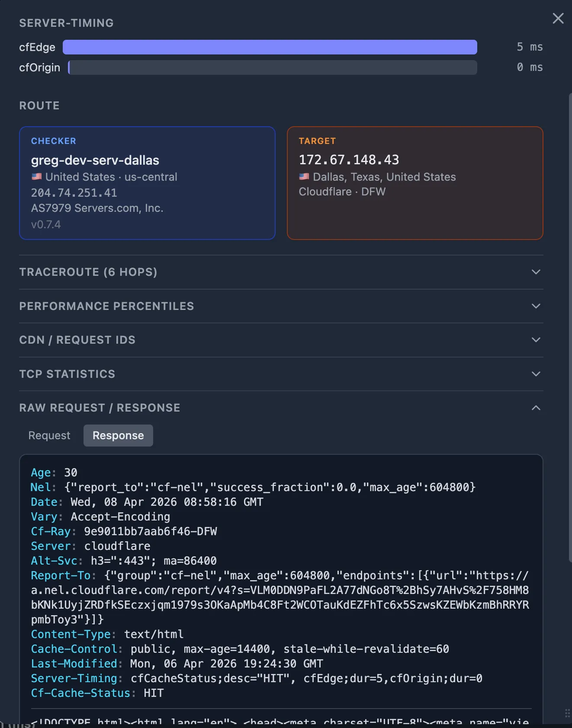Click the cfOrigin timing bar
This screenshot has height=728, width=572.
pos(273,67)
